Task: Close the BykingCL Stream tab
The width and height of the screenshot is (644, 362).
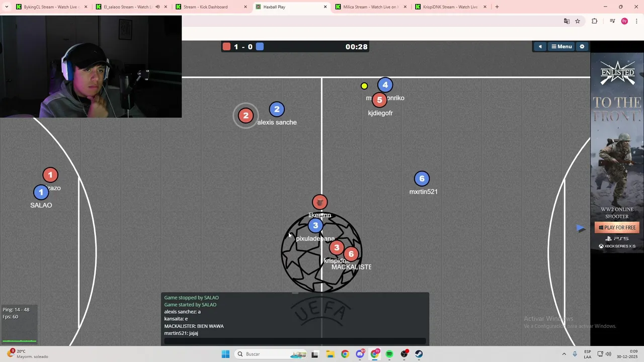Action: pos(86,7)
